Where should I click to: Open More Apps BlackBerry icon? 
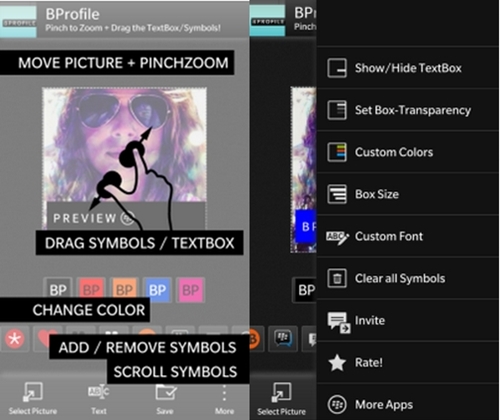[x=337, y=404]
